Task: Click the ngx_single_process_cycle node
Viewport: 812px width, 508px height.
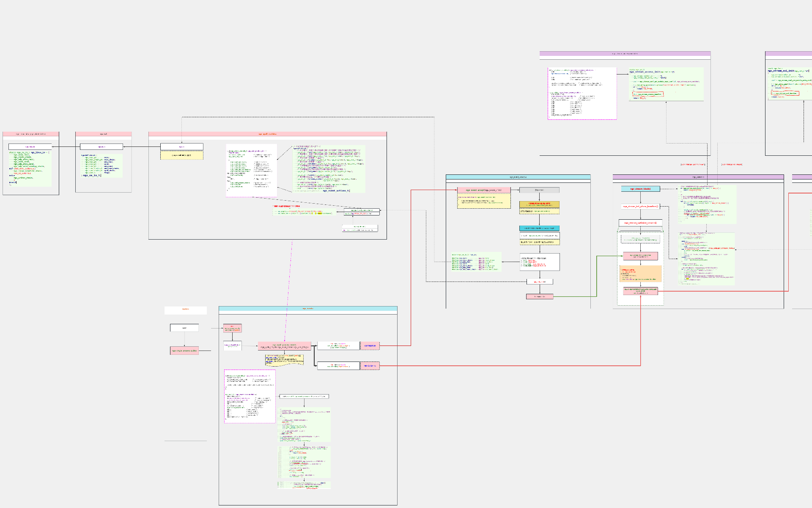Action: point(184,351)
